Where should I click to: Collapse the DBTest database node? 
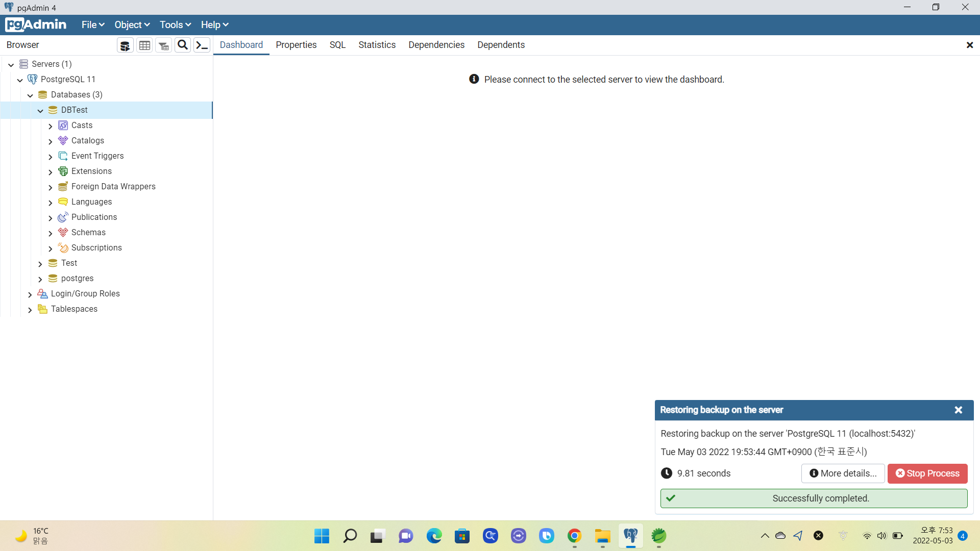40,111
